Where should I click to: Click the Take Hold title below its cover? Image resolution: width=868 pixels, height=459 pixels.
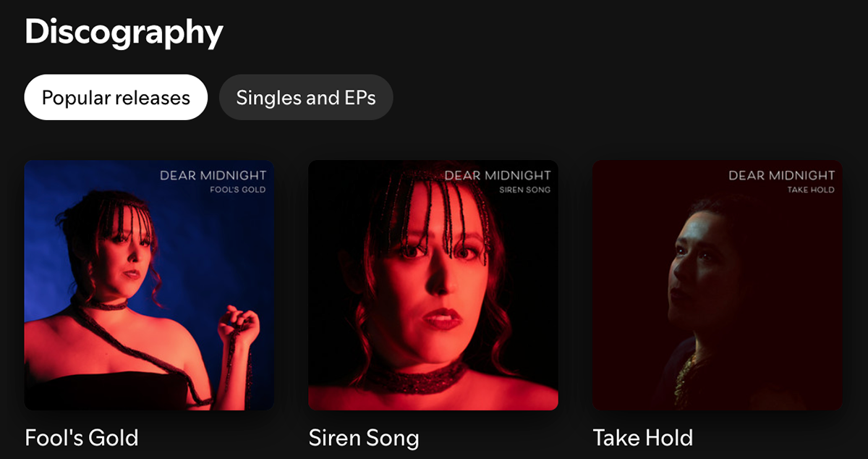coord(643,437)
